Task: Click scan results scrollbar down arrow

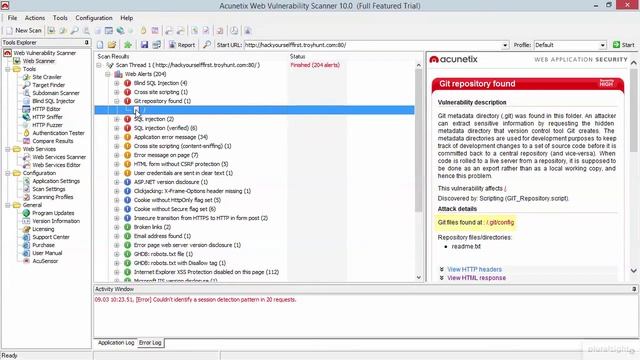Action: tap(418, 278)
